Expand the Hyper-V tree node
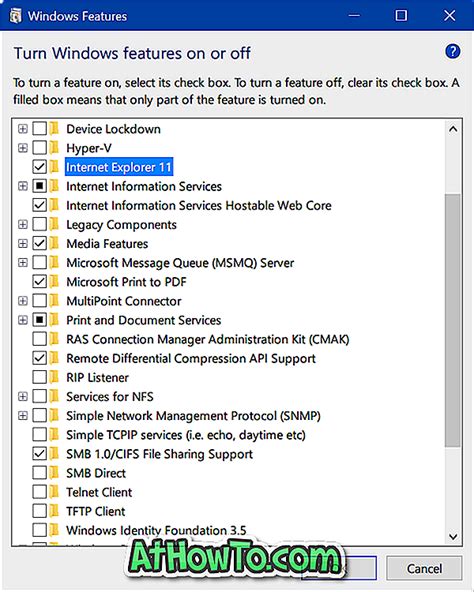 tap(23, 148)
